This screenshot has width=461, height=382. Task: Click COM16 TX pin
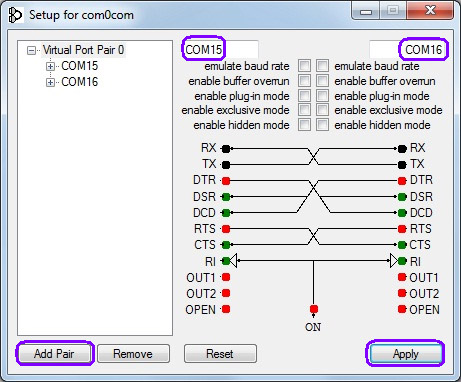click(402, 165)
